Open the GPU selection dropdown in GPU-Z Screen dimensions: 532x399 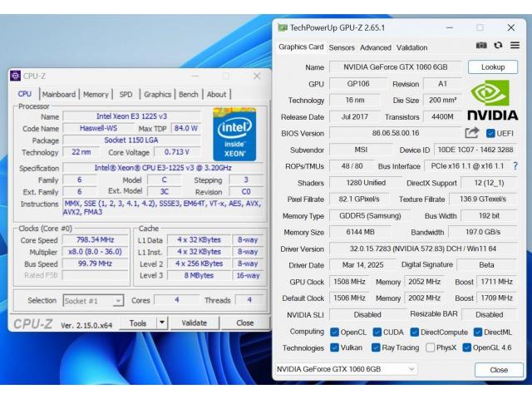click(x=347, y=369)
